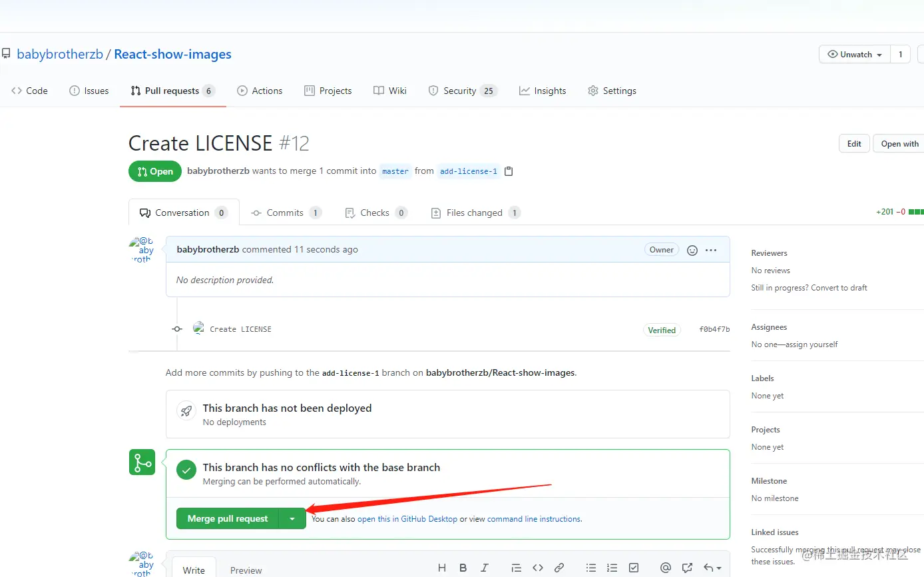Select the Pull requests tab
Viewport: 924px width, 577px height.
(x=173, y=91)
